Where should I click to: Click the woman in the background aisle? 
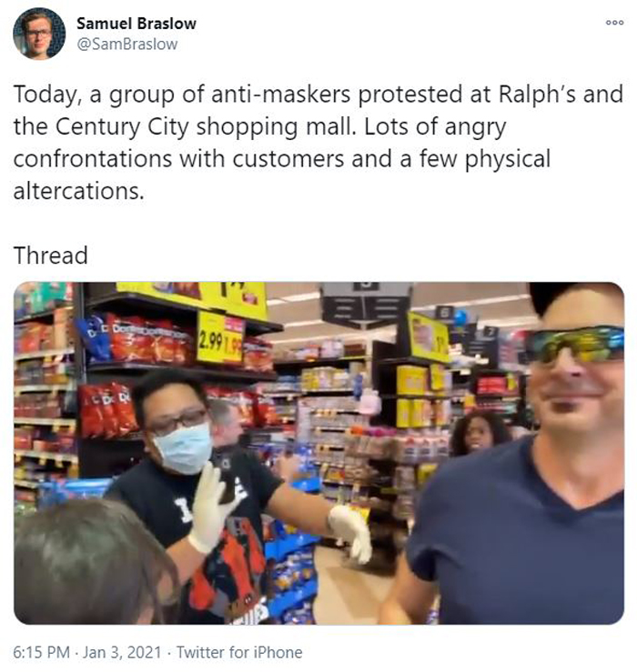477,432
